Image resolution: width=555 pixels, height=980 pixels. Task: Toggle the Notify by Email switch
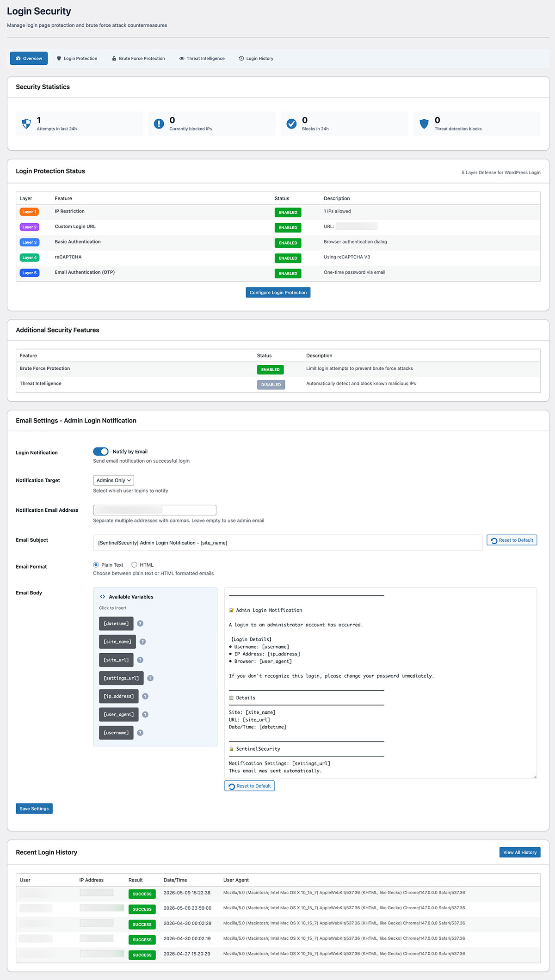tap(101, 452)
